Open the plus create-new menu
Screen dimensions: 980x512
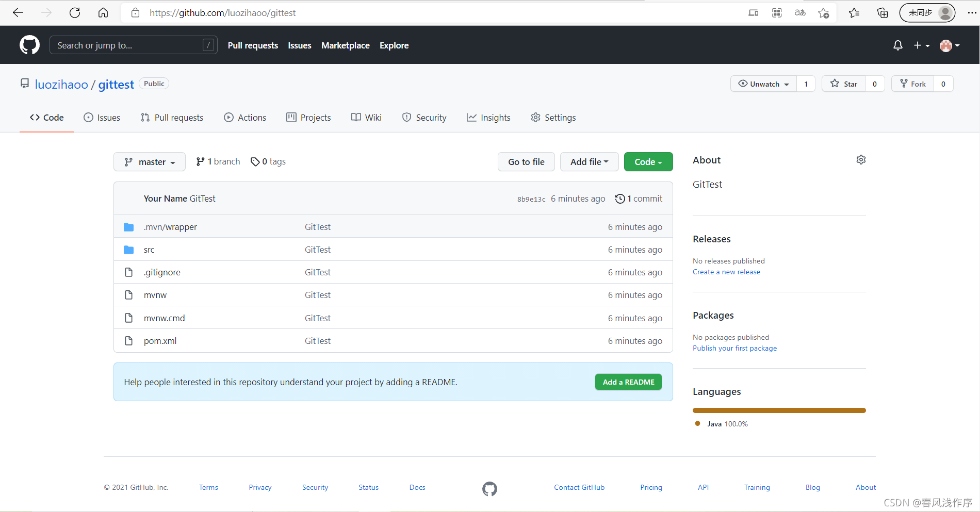(922, 45)
